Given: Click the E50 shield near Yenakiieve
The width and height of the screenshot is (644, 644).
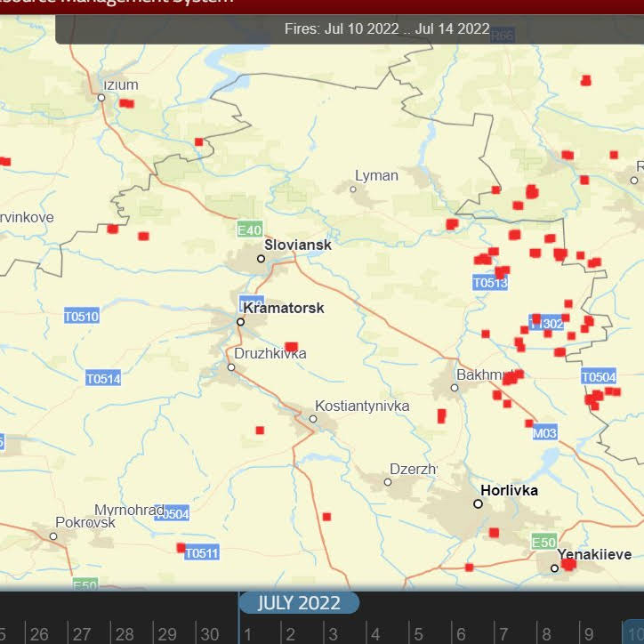Looking at the screenshot, I should tap(543, 543).
